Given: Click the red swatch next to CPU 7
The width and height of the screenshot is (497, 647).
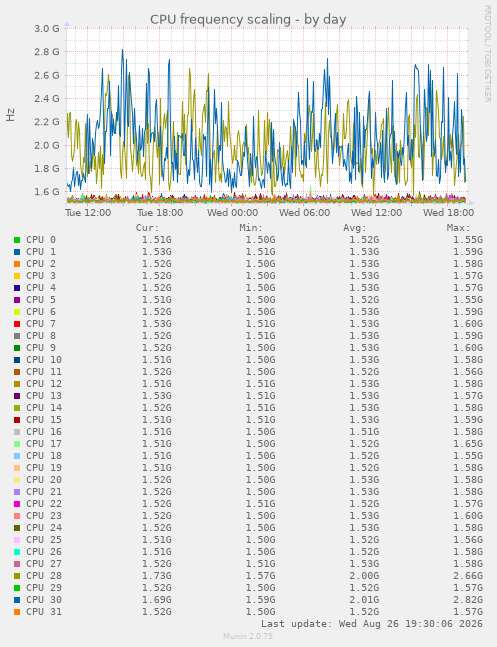Looking at the screenshot, I should pyautogui.click(x=17, y=324).
